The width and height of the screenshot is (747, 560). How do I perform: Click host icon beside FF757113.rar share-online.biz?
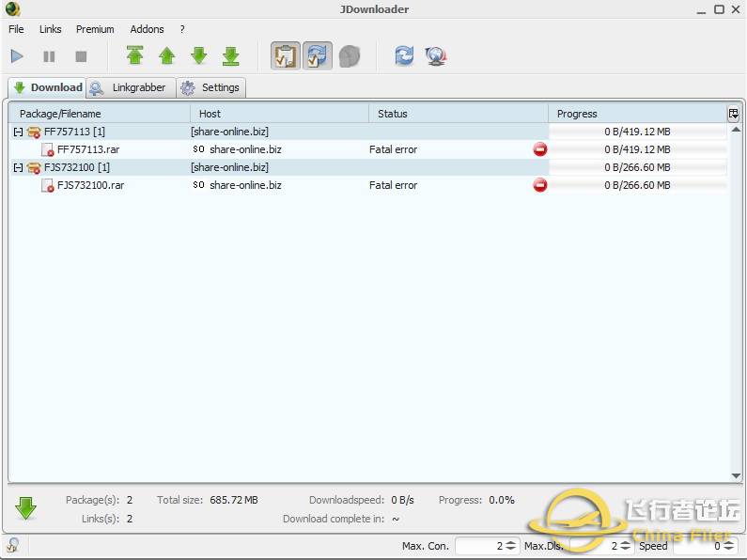tap(198, 149)
